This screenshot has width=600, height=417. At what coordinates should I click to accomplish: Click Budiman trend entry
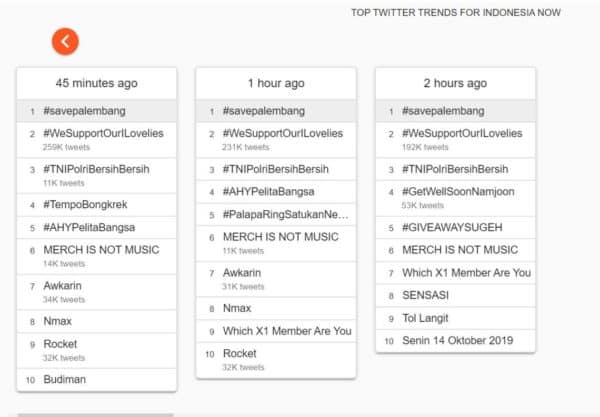click(64, 380)
